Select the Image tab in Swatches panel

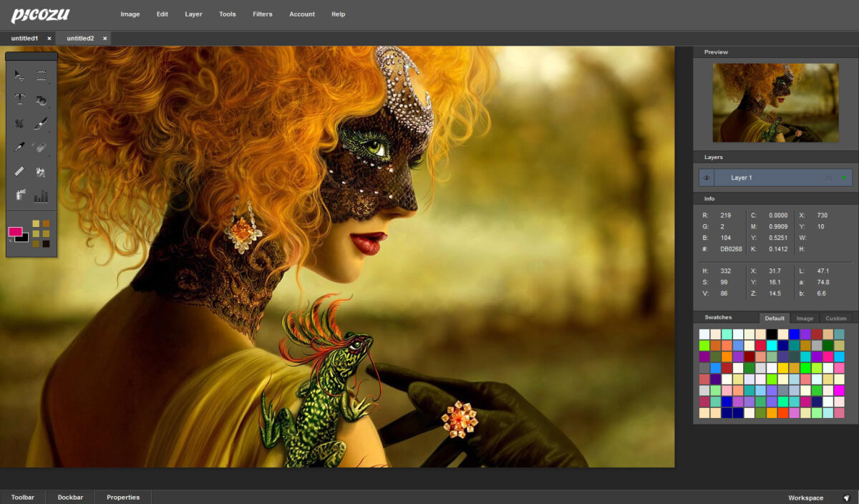click(x=805, y=319)
